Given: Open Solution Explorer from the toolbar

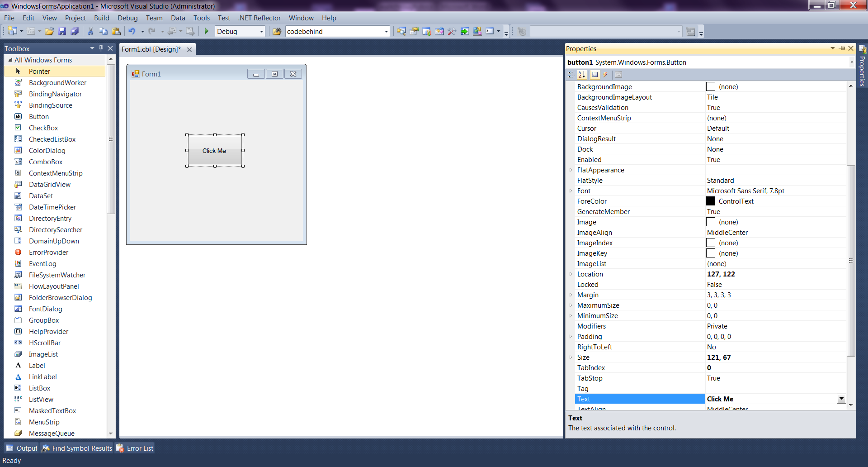Looking at the screenshot, I should (401, 31).
